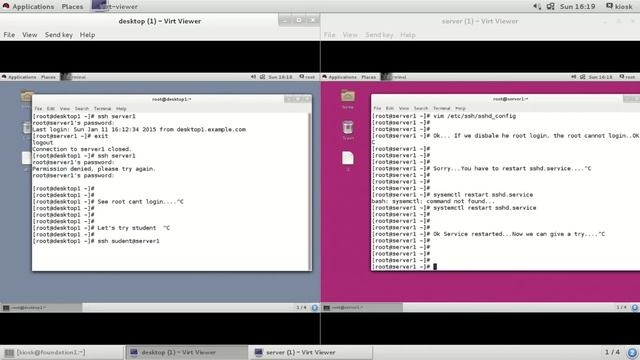Click the host workspace switcher icon
The image size is (640, 360).
pos(632,352)
